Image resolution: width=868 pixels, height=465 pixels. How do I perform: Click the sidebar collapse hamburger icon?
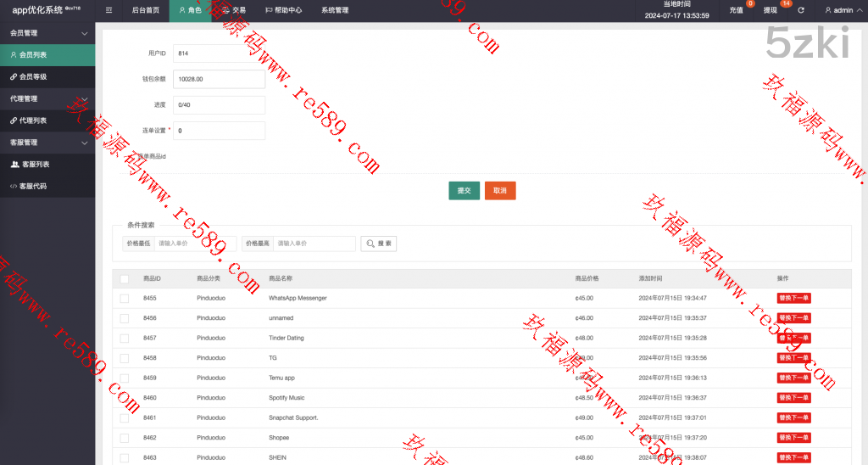point(109,11)
